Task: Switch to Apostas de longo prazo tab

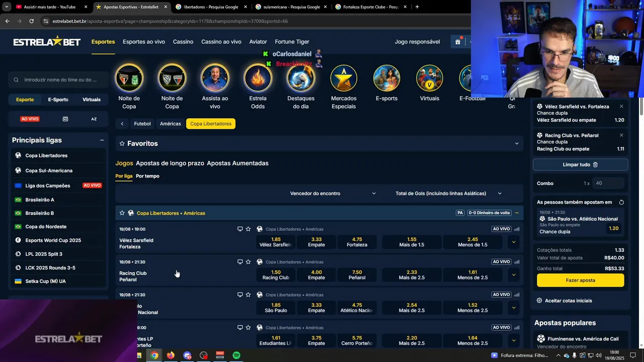Action: pyautogui.click(x=170, y=163)
